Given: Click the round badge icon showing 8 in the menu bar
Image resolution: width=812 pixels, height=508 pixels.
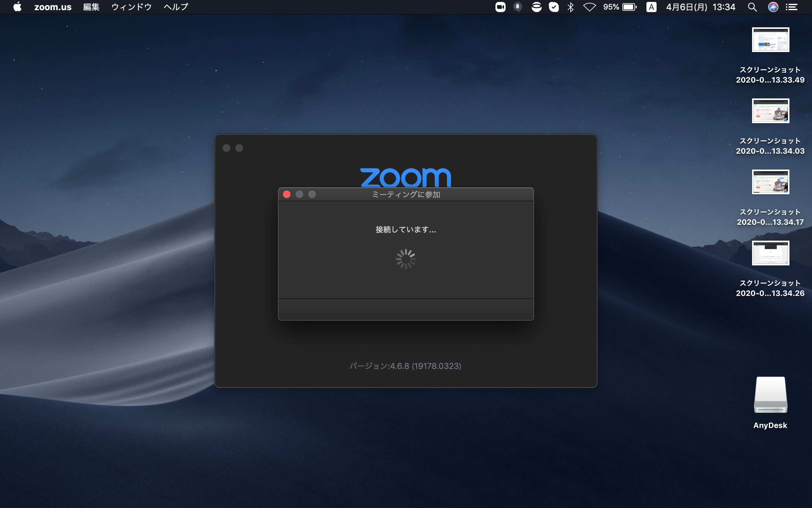Looking at the screenshot, I should (518, 7).
